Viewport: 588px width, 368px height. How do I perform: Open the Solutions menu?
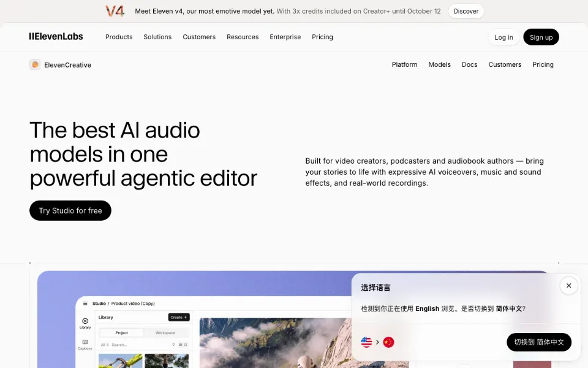click(x=157, y=37)
